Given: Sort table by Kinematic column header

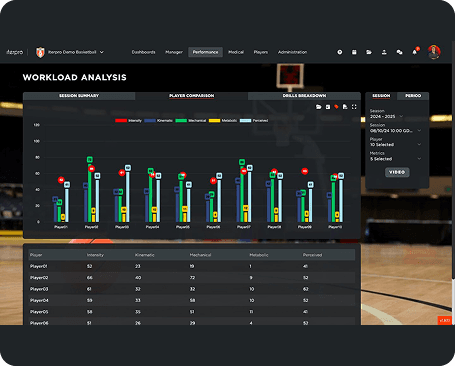Looking at the screenshot, I should [x=145, y=255].
